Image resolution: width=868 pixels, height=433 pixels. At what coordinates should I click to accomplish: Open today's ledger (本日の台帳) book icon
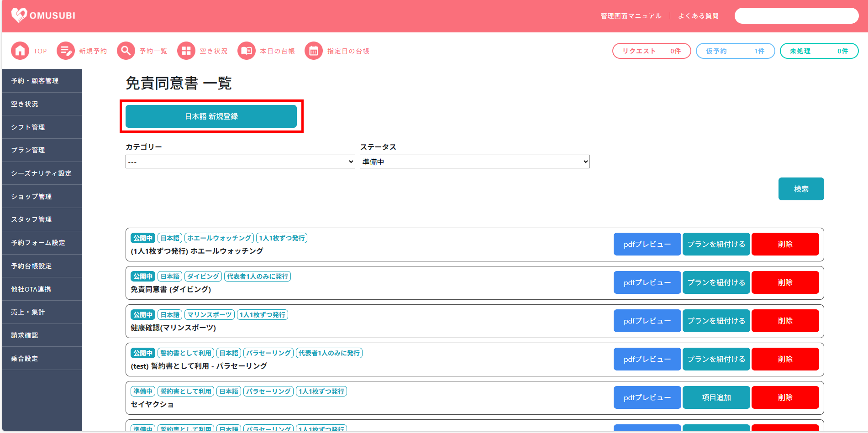pyautogui.click(x=247, y=51)
